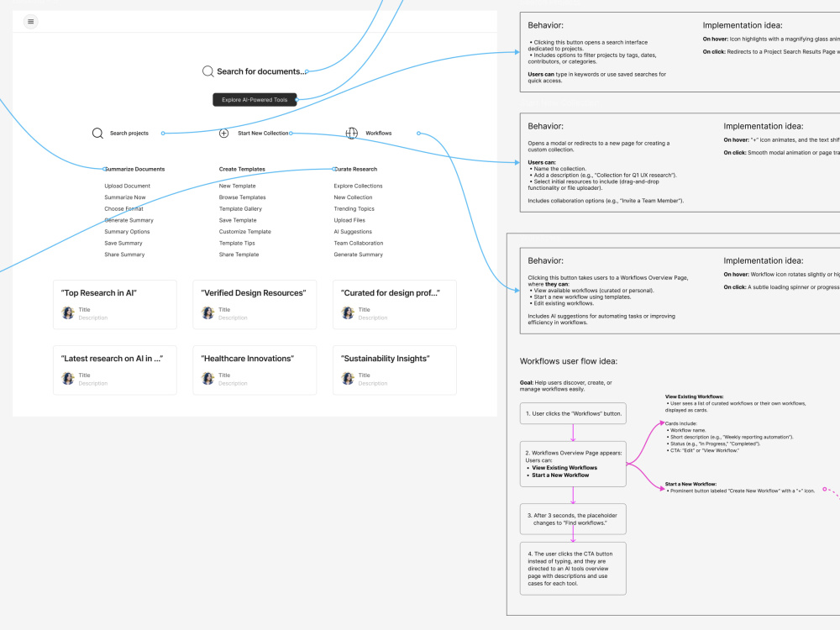Image resolution: width=840 pixels, height=630 pixels.
Task: Select Choose Format link
Action: (123, 209)
